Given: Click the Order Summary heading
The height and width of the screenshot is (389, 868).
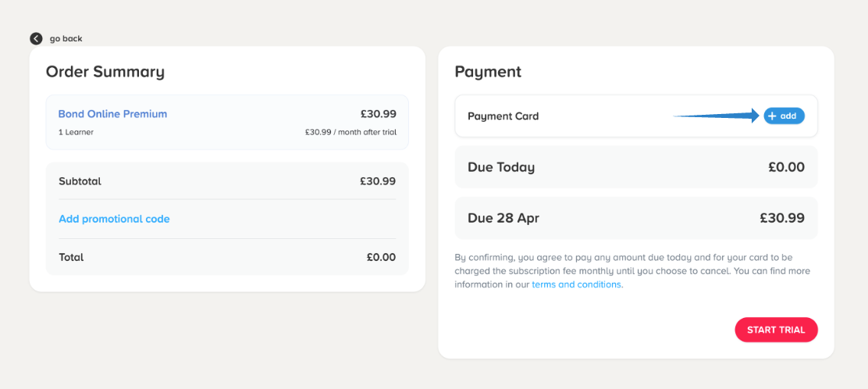Looking at the screenshot, I should [x=105, y=72].
